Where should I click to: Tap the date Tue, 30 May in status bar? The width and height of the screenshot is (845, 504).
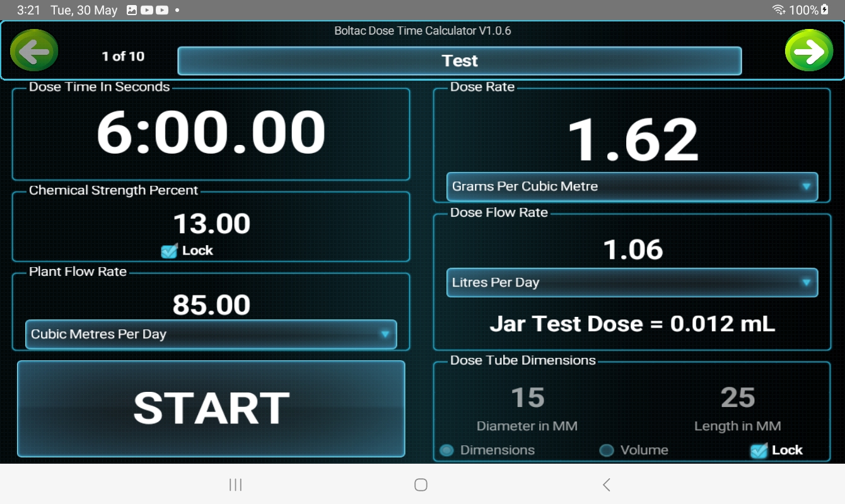pyautogui.click(x=84, y=10)
